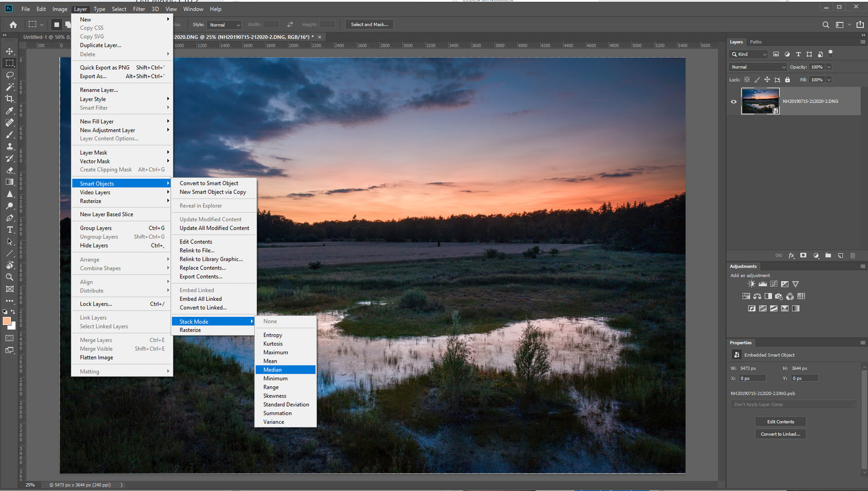This screenshot has width=868, height=491.
Task: Open the Style Normal dropdown in options bar
Action: 224,25
